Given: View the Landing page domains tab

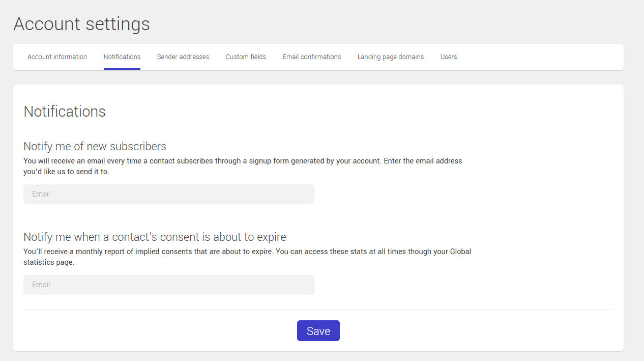Looking at the screenshot, I should tap(391, 57).
